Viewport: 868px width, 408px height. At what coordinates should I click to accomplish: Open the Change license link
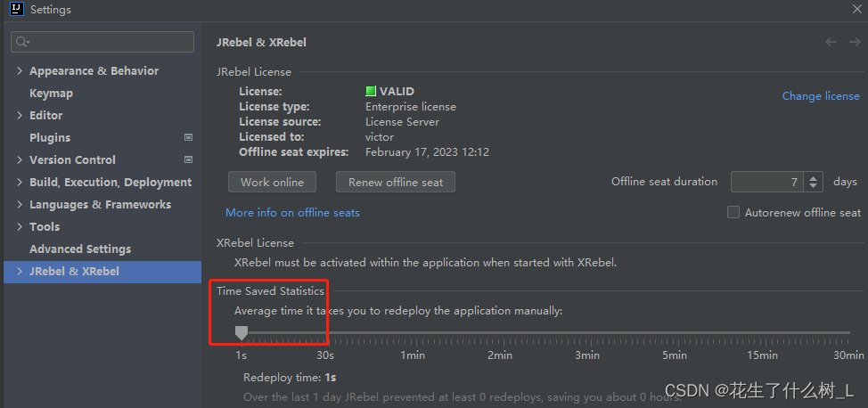(821, 95)
